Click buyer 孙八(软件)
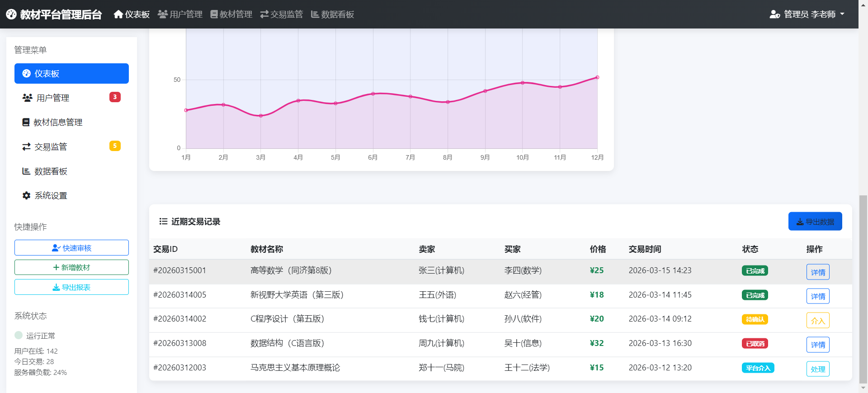This screenshot has width=868, height=393. click(523, 319)
